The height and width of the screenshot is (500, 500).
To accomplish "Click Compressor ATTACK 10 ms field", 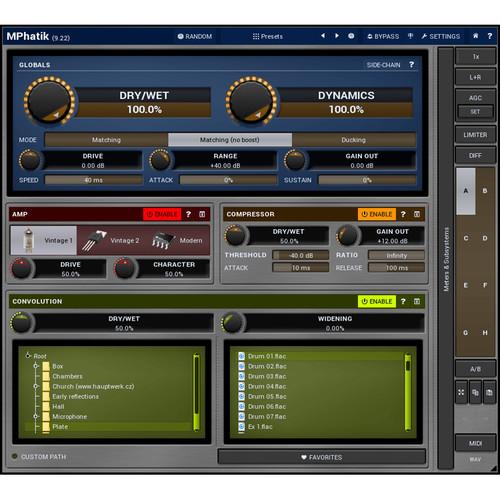I will (x=301, y=268).
